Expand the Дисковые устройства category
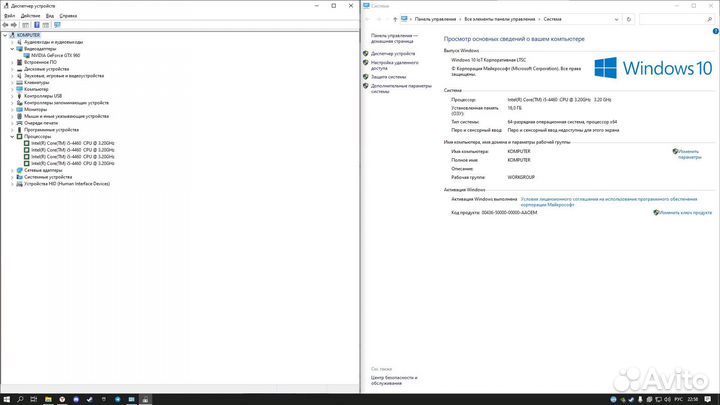Screen dimensions: 720x405 (x=12, y=69)
